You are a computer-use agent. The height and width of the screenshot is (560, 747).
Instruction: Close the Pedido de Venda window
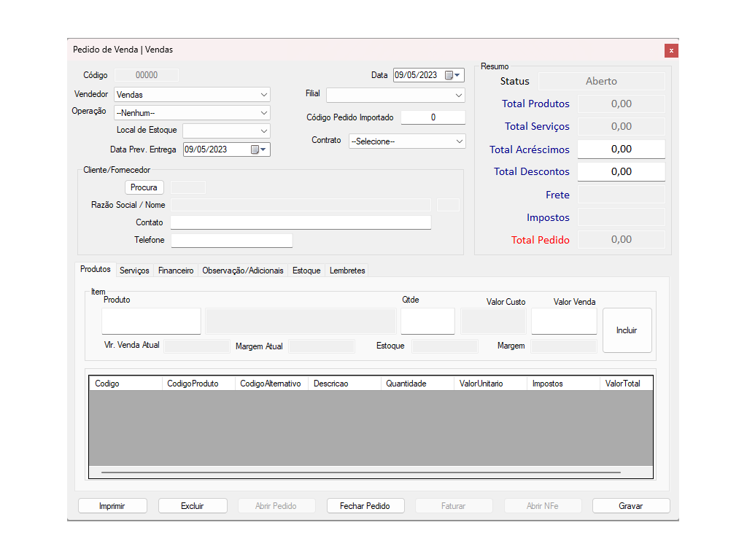[671, 50]
